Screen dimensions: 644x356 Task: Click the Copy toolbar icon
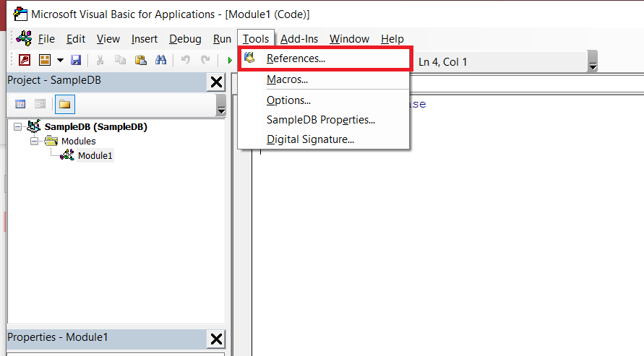[x=120, y=60]
